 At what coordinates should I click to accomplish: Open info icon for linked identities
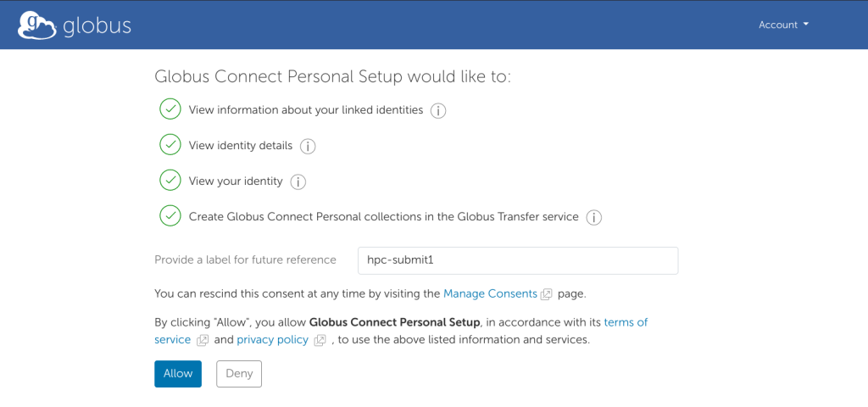[x=438, y=111]
